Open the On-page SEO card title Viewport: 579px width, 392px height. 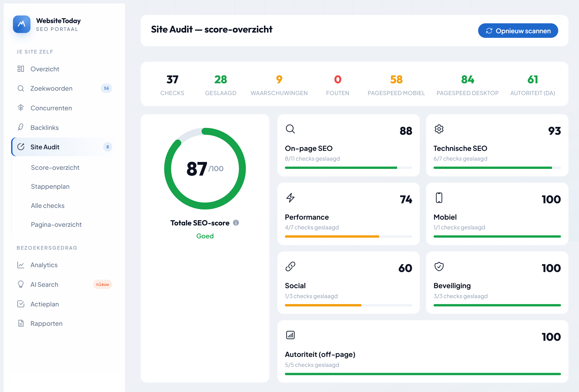[x=309, y=148]
